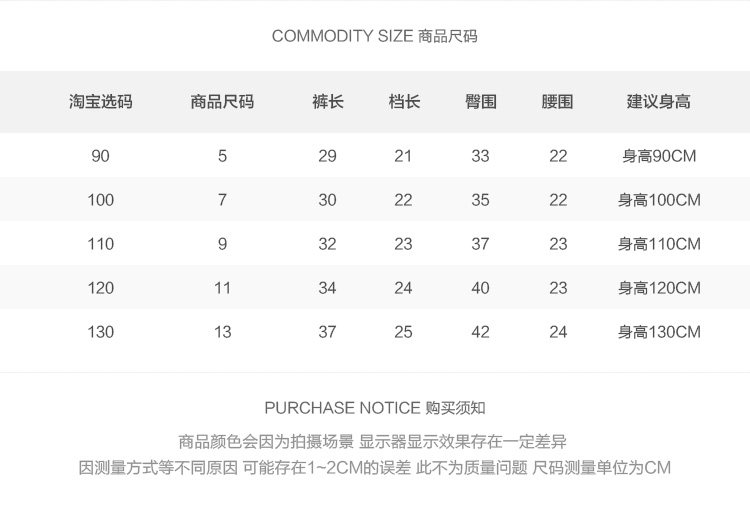The height and width of the screenshot is (509, 750).
Task: Select the 身高130CM cell
Action: 658,332
